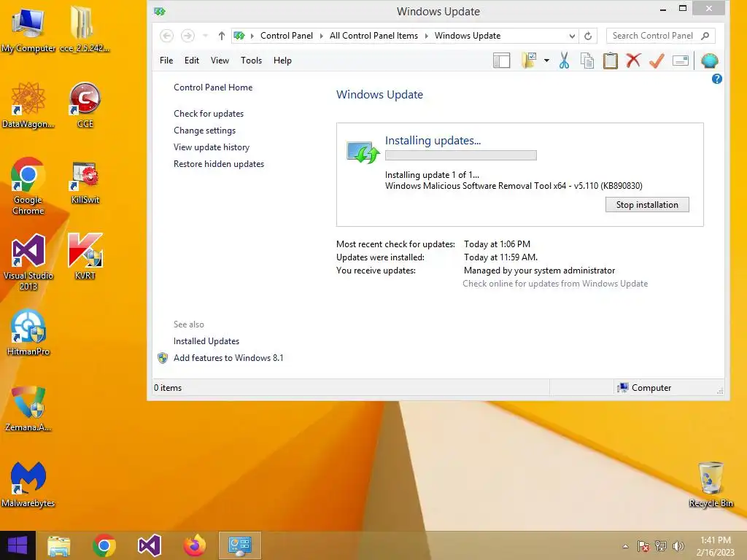Open the folder options dropdown arrow
This screenshot has height=560, width=747.
[546, 61]
